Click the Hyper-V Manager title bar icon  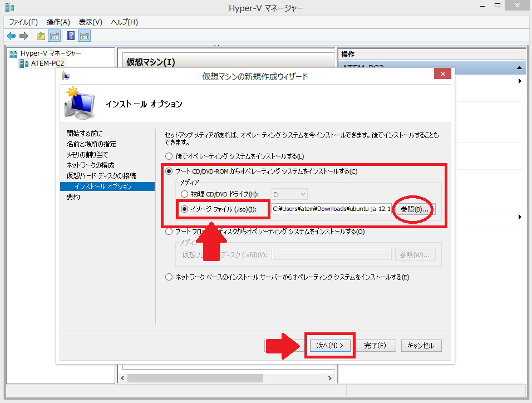click(x=9, y=7)
